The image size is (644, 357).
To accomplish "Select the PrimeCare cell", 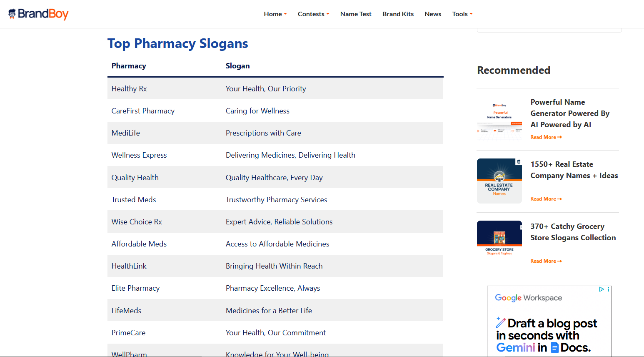I will (x=128, y=333).
